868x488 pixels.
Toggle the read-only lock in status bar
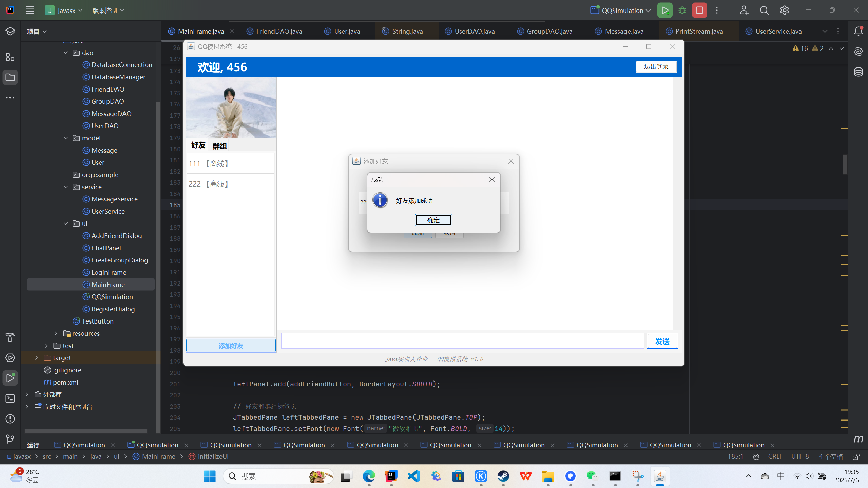coord(856,457)
